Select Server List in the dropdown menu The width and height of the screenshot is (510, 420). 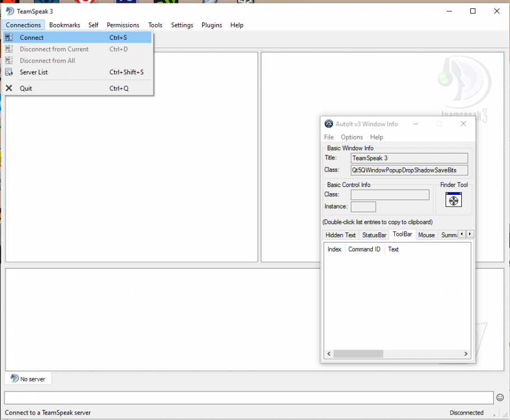coord(77,72)
